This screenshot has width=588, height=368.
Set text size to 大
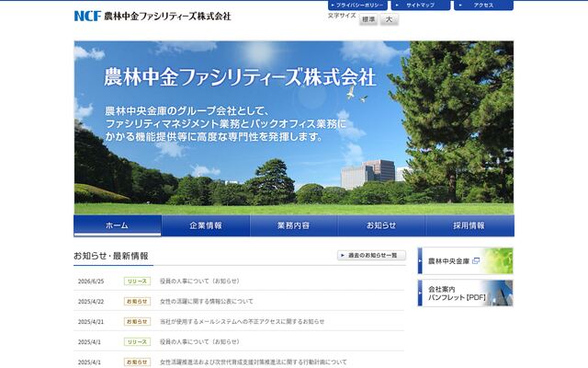(x=390, y=19)
